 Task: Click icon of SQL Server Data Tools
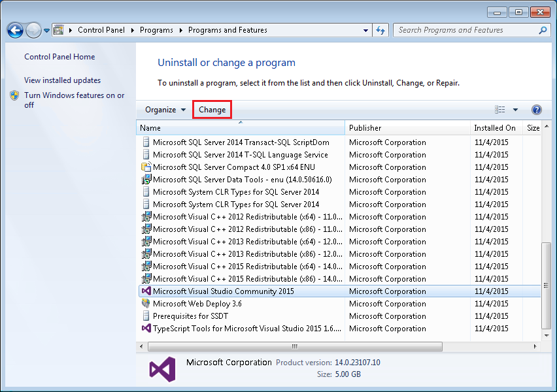146,179
